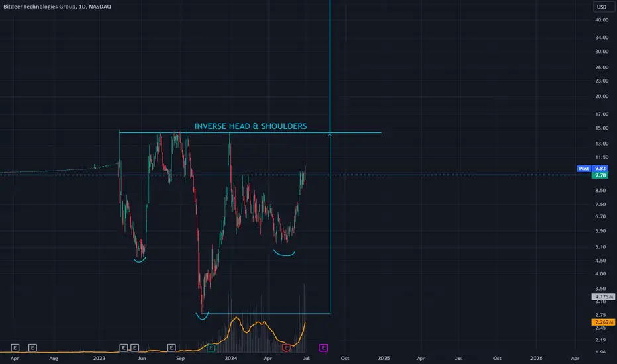Click the 13.00 price axis label
Viewport: 617px width, 364px height.
pos(602,144)
